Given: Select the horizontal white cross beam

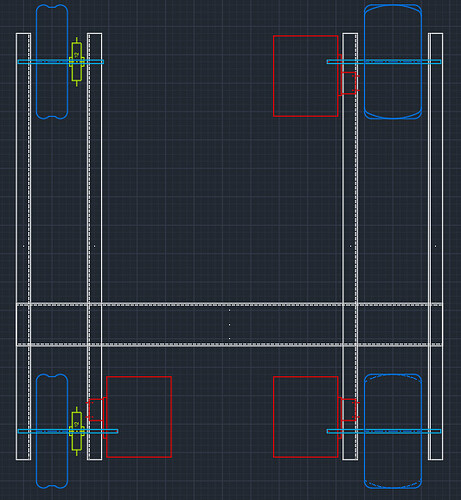Looking at the screenshot, I should [230, 325].
